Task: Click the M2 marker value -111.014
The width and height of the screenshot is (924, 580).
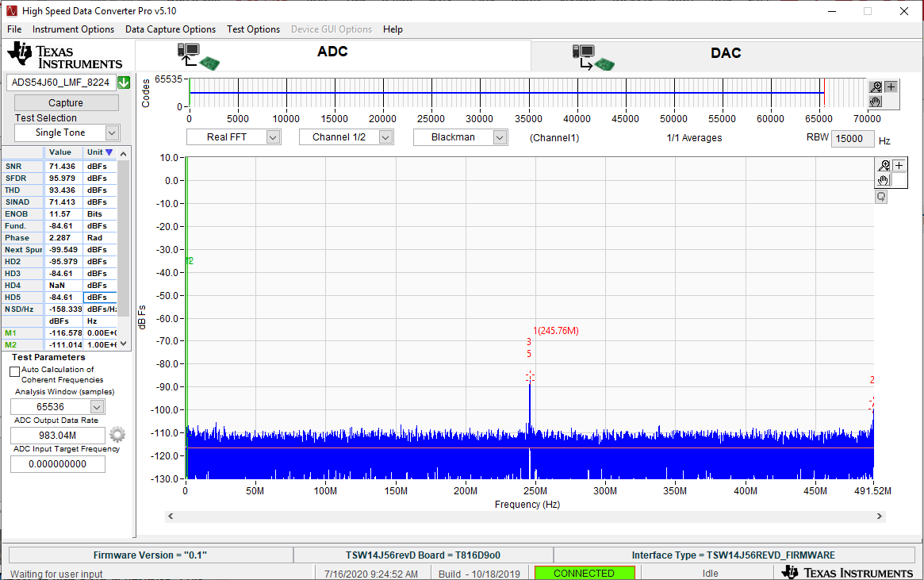Action: pos(63,345)
